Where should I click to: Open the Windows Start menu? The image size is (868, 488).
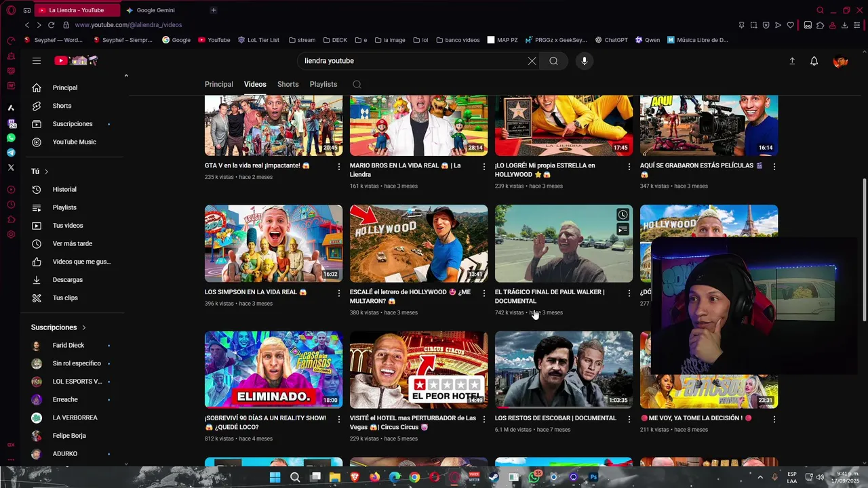pos(275,477)
